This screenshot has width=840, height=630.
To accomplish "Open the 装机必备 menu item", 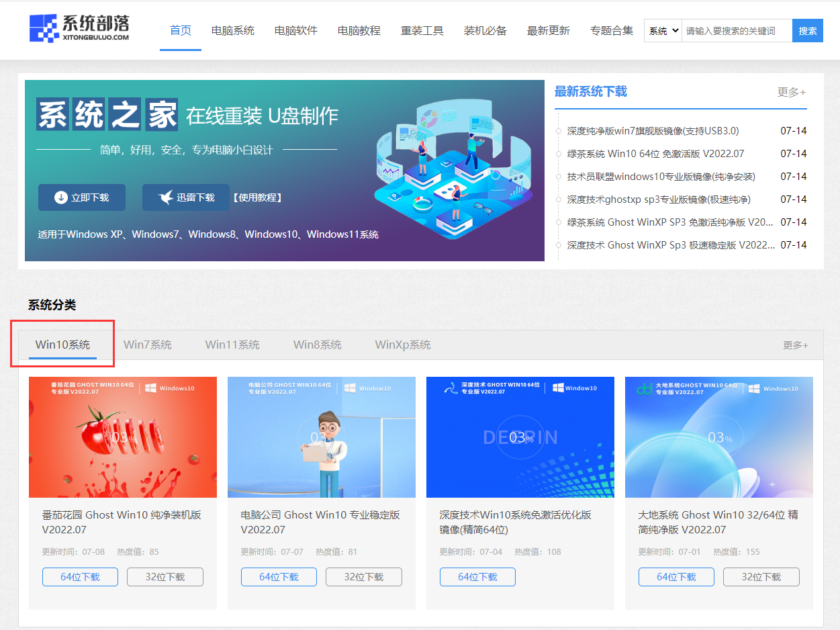I will [485, 30].
